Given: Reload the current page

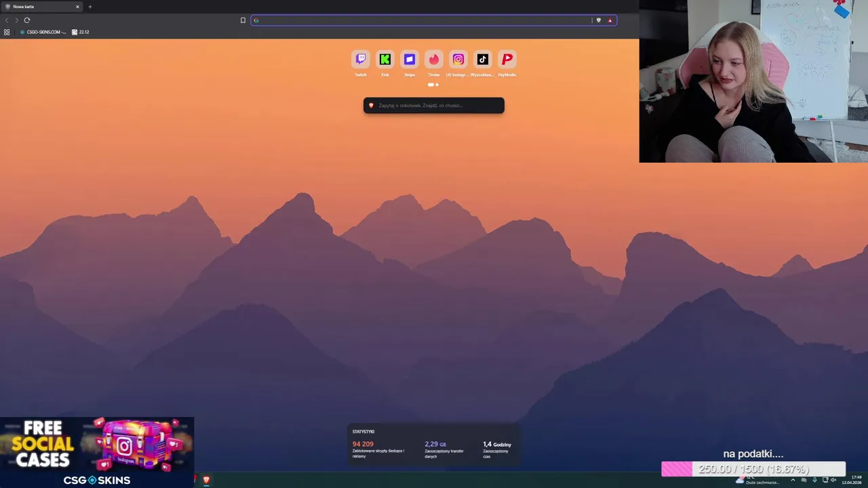Looking at the screenshot, I should tap(27, 20).
